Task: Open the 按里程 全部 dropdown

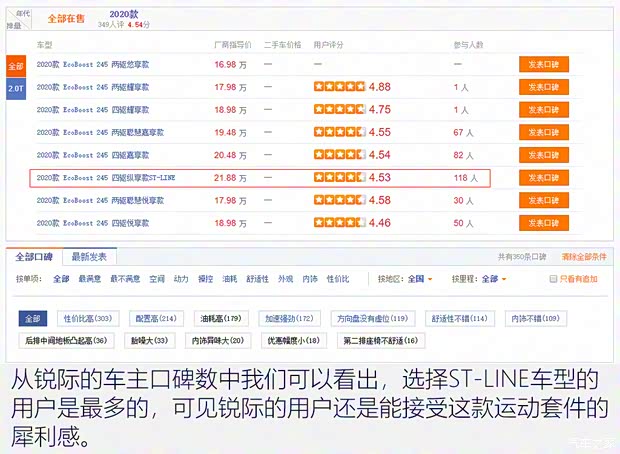Action: pos(492,279)
